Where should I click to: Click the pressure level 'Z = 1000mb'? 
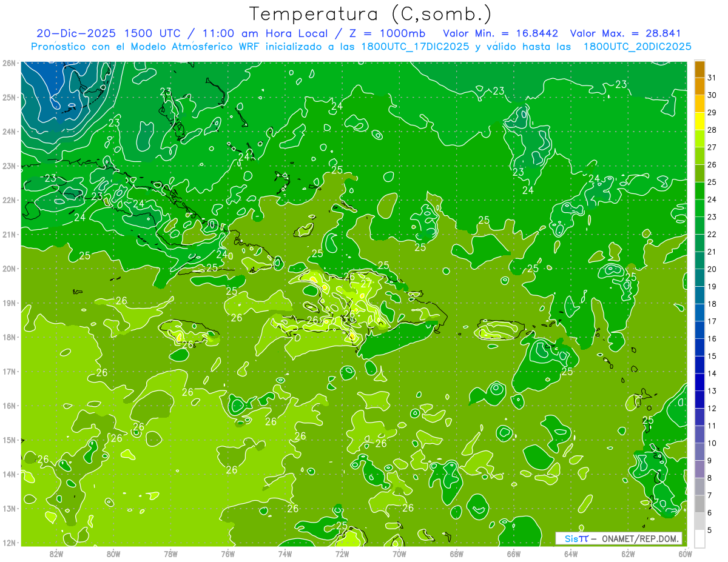[386, 33]
